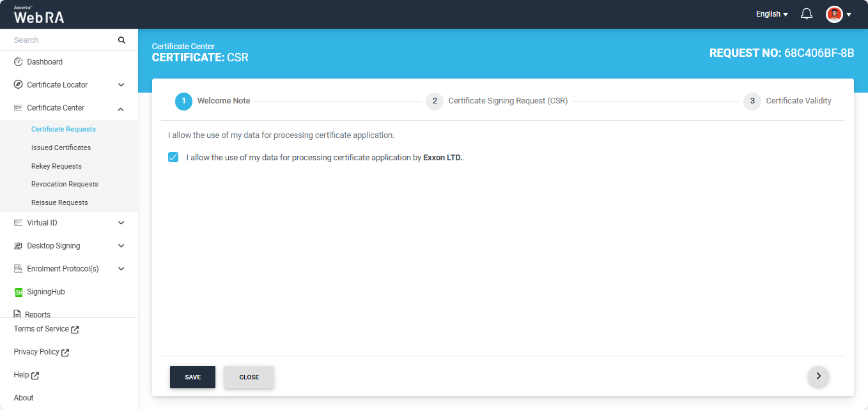Open the user profile avatar menu
This screenshot has height=410, width=868.
[838, 14]
